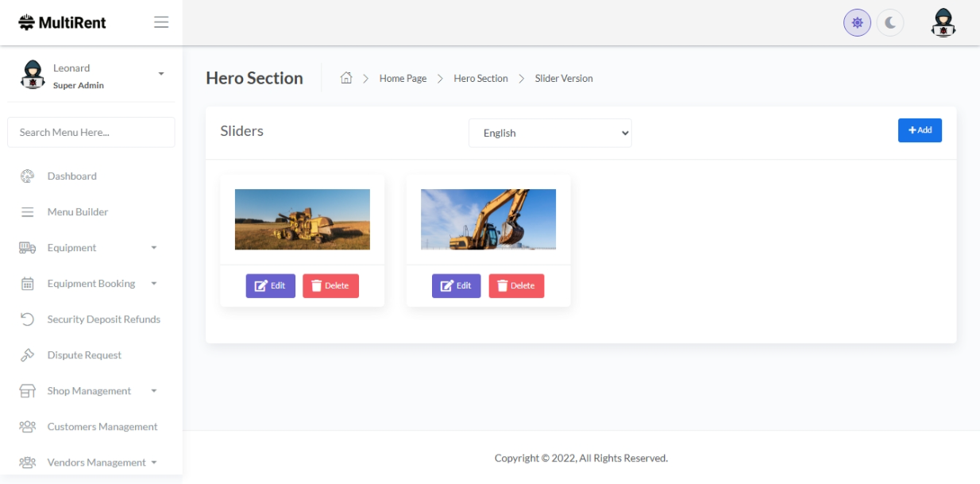Edit the combine harvester slider
This screenshot has width=980, height=484.
point(270,286)
